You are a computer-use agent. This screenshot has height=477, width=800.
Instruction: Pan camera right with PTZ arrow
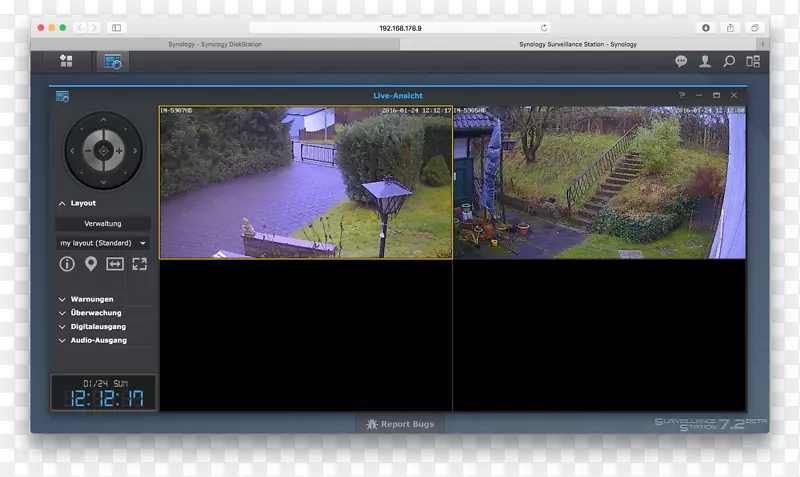(135, 151)
